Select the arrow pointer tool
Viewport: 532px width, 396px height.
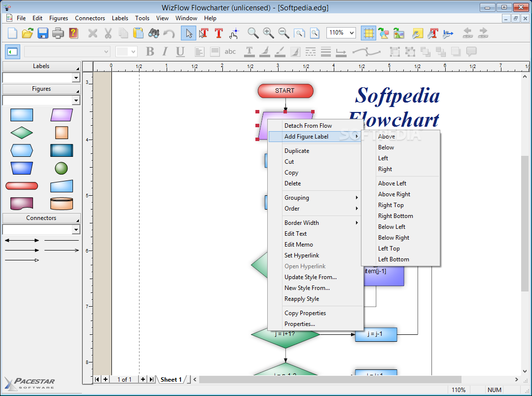(x=189, y=33)
